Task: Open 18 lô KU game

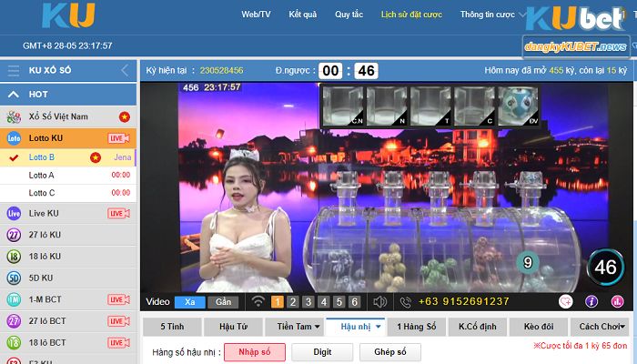Action: coord(68,257)
